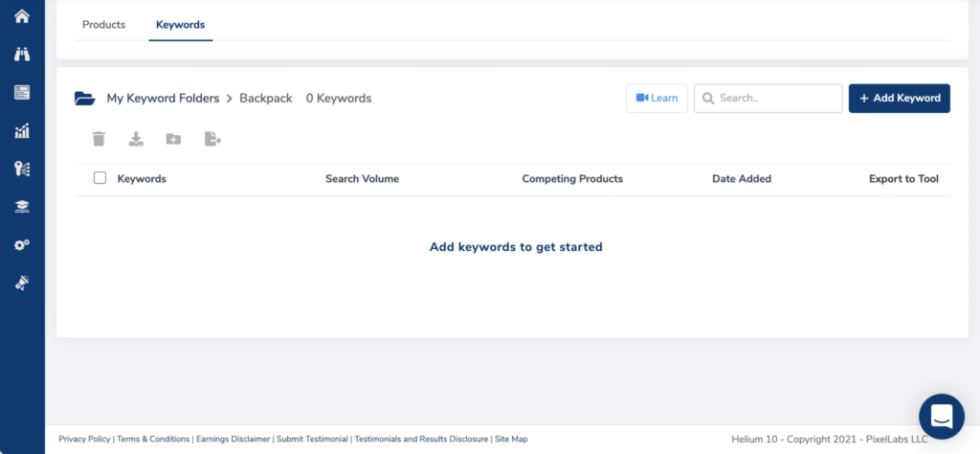
Task: Click the bar chart analytics sidebar icon
Action: coord(22,130)
